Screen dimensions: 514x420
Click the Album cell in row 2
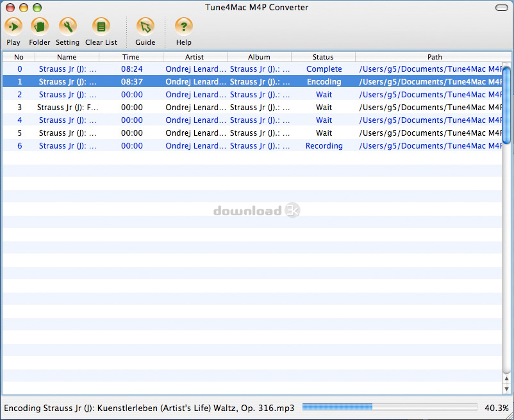(x=260, y=95)
